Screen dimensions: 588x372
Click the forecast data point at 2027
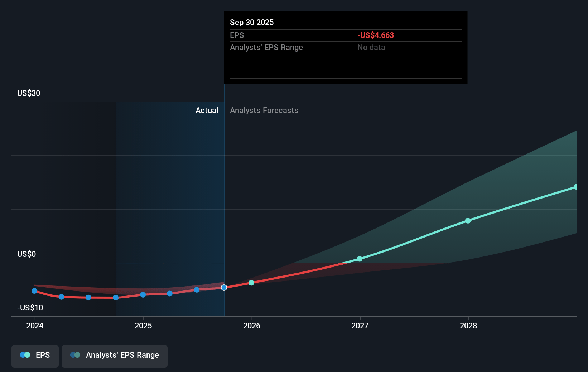[360, 259]
